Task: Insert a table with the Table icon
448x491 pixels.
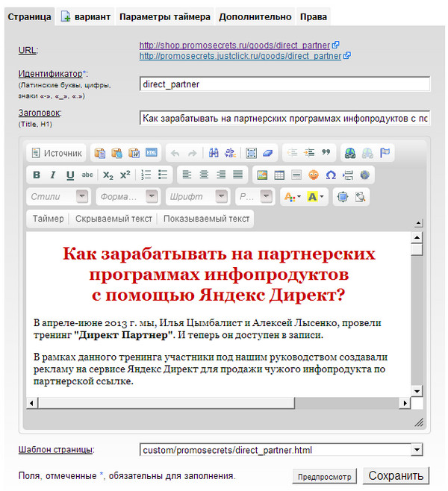Action: (279, 175)
